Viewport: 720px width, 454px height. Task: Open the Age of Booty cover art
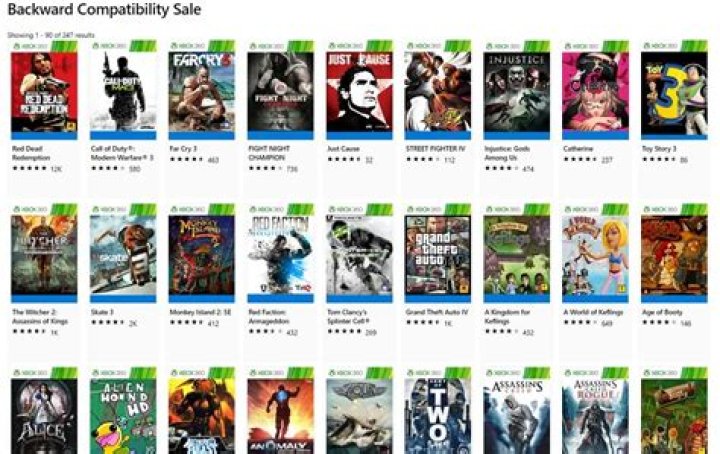tap(674, 255)
